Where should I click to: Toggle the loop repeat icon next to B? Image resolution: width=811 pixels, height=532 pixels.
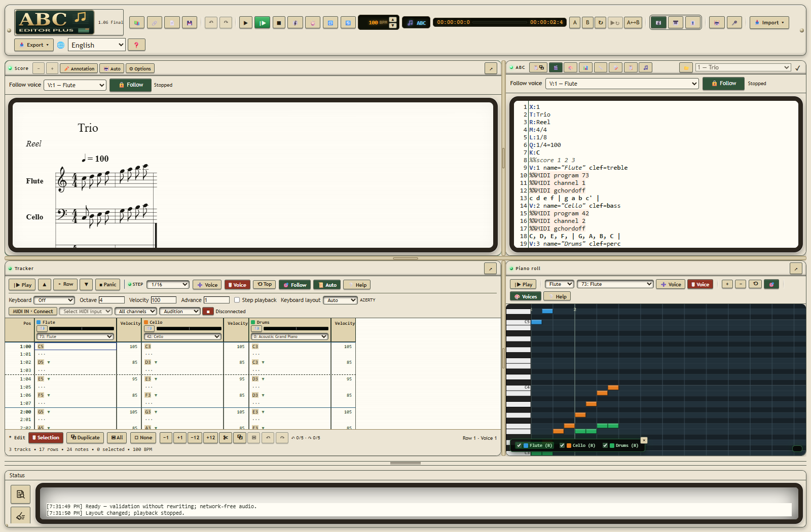(601, 22)
